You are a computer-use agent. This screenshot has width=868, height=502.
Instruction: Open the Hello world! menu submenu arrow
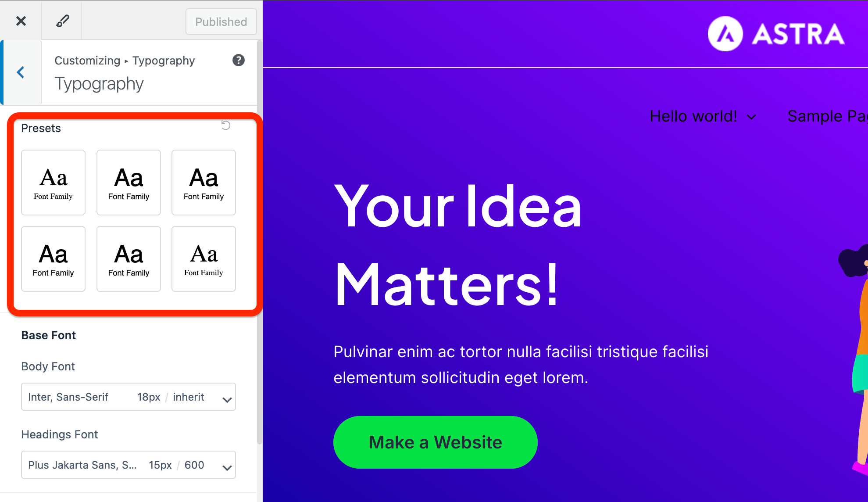pyautogui.click(x=751, y=117)
